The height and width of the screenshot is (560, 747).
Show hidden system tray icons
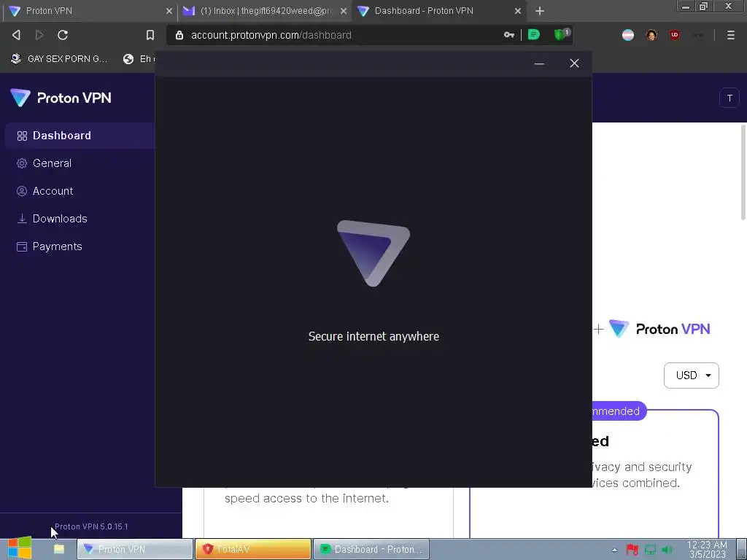click(614, 550)
